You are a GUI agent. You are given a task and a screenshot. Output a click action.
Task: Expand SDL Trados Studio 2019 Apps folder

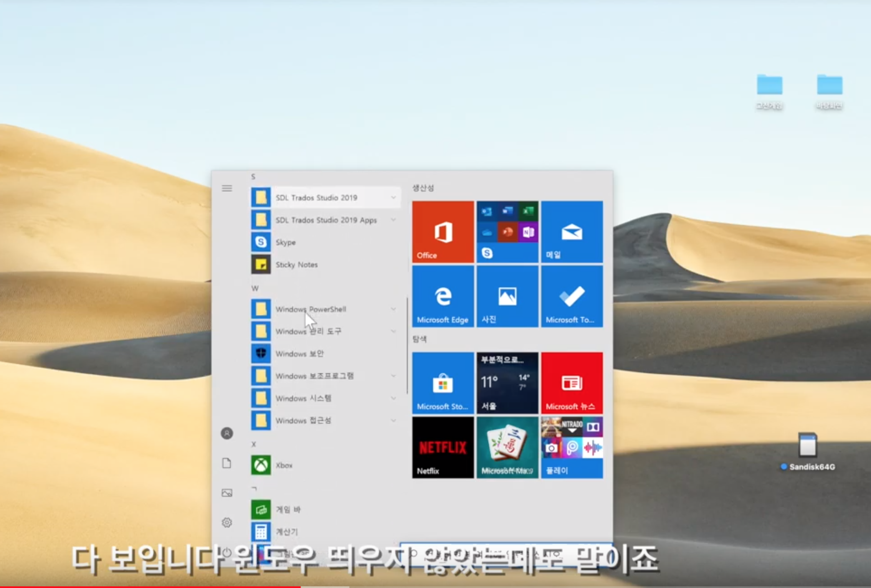325,220
